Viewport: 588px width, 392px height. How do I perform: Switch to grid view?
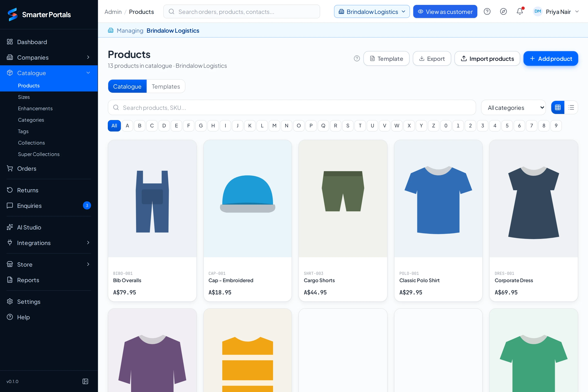click(558, 108)
